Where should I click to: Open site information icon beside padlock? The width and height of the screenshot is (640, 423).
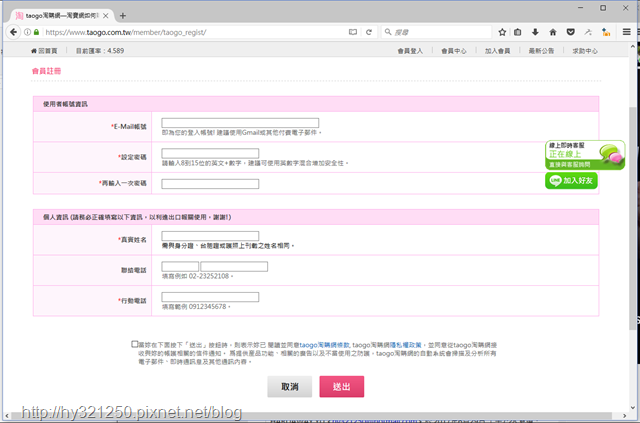click(x=27, y=32)
